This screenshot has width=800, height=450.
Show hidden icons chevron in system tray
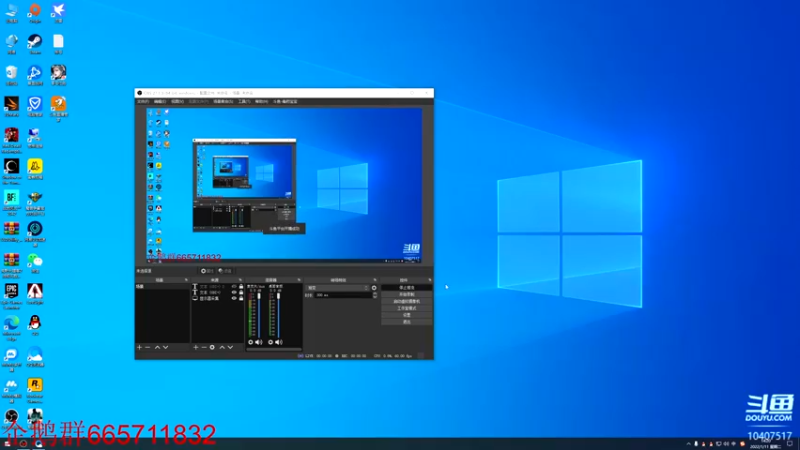(688, 444)
